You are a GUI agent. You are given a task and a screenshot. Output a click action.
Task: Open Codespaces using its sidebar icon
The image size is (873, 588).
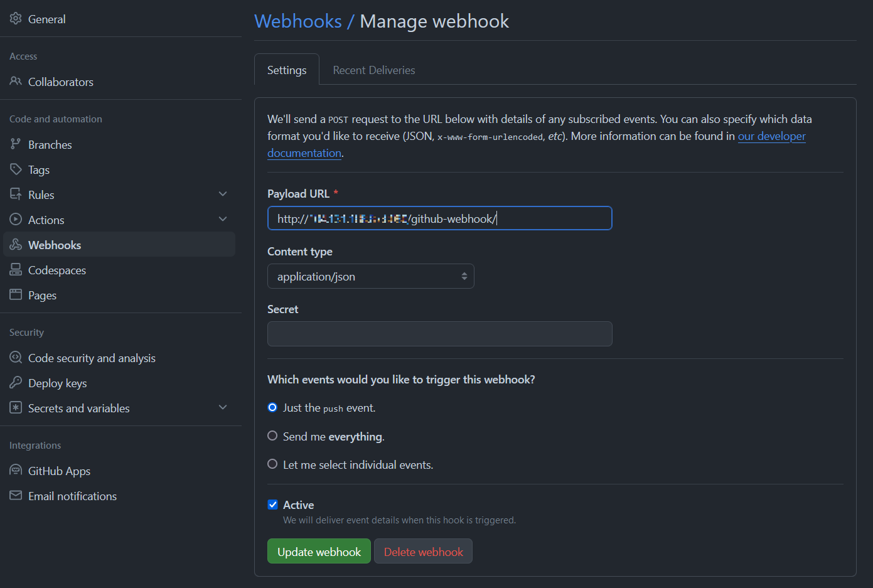pos(16,270)
